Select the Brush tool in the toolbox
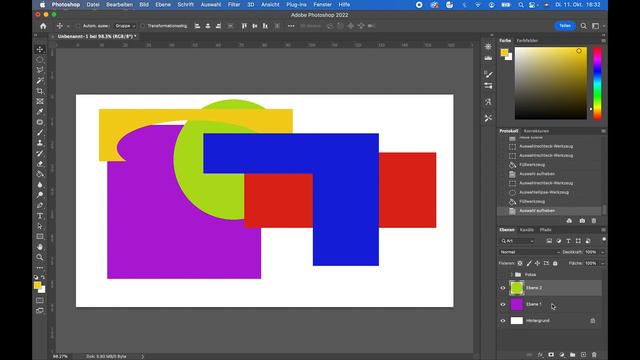This screenshot has width=640, height=360. click(40, 133)
